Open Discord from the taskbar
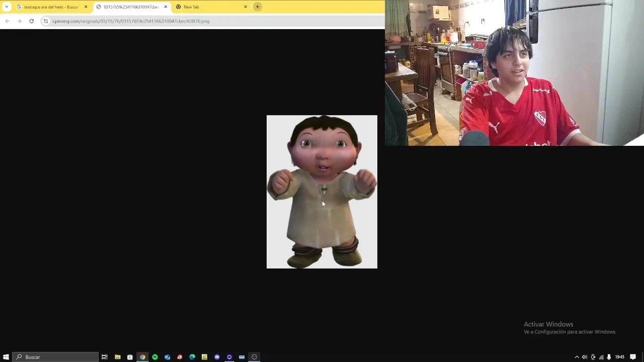 [217, 357]
